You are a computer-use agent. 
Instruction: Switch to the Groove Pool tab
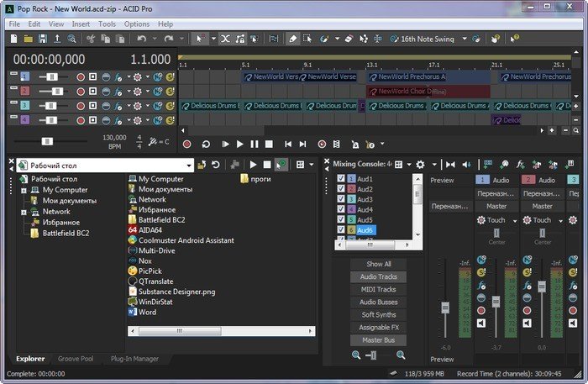[76, 360]
